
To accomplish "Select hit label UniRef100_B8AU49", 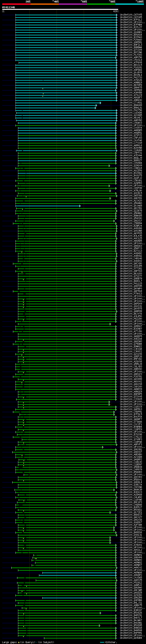I will point(131,105).
